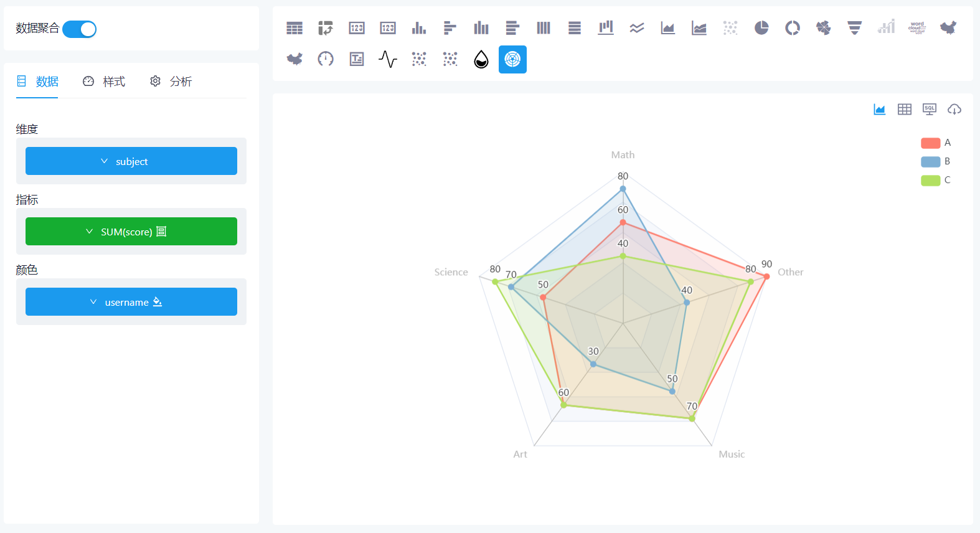Click the Math axis label
Screen dimensions: 980x533
click(623, 155)
